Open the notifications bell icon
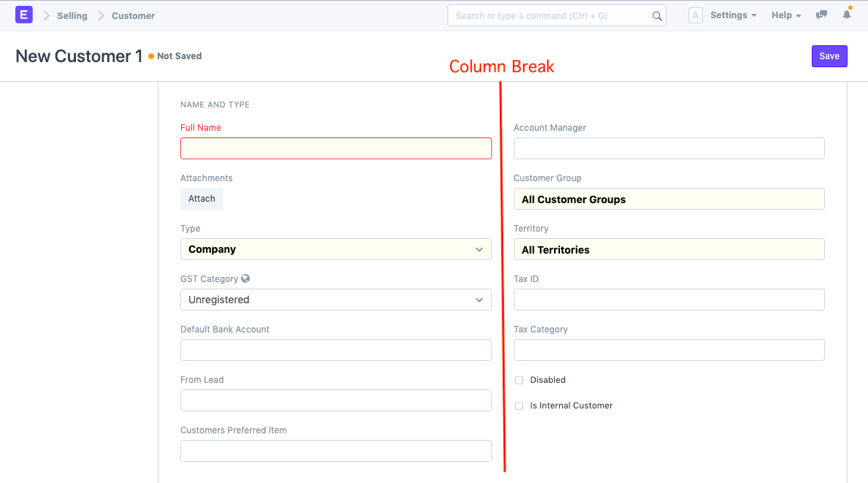 click(x=847, y=15)
